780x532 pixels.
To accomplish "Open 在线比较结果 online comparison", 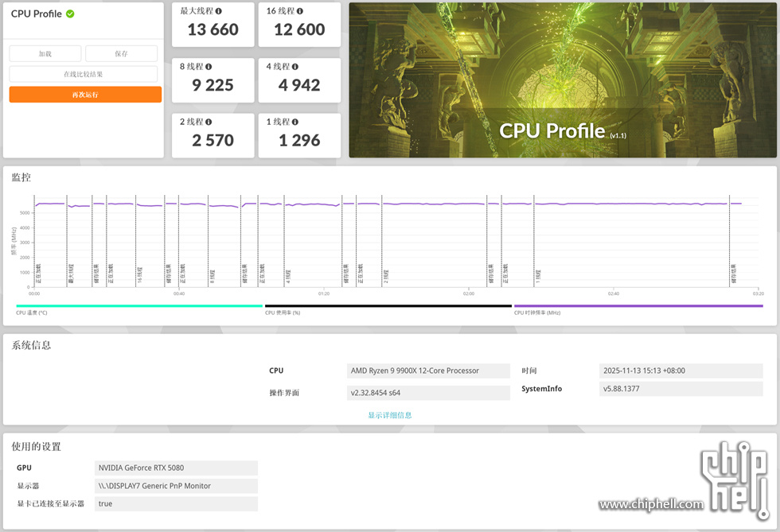I will tap(84, 74).
